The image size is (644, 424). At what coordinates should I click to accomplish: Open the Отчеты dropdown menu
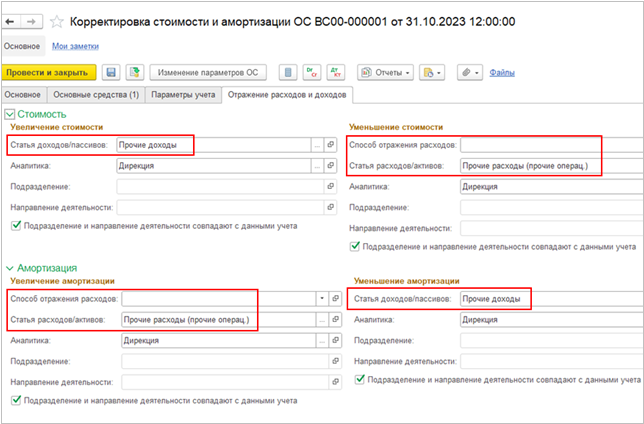point(385,73)
